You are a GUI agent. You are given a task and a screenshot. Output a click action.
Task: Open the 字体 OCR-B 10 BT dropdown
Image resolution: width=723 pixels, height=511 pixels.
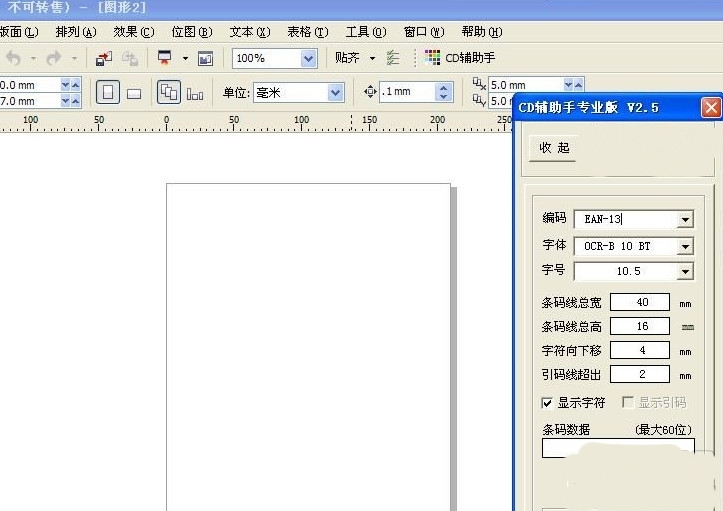click(x=685, y=246)
